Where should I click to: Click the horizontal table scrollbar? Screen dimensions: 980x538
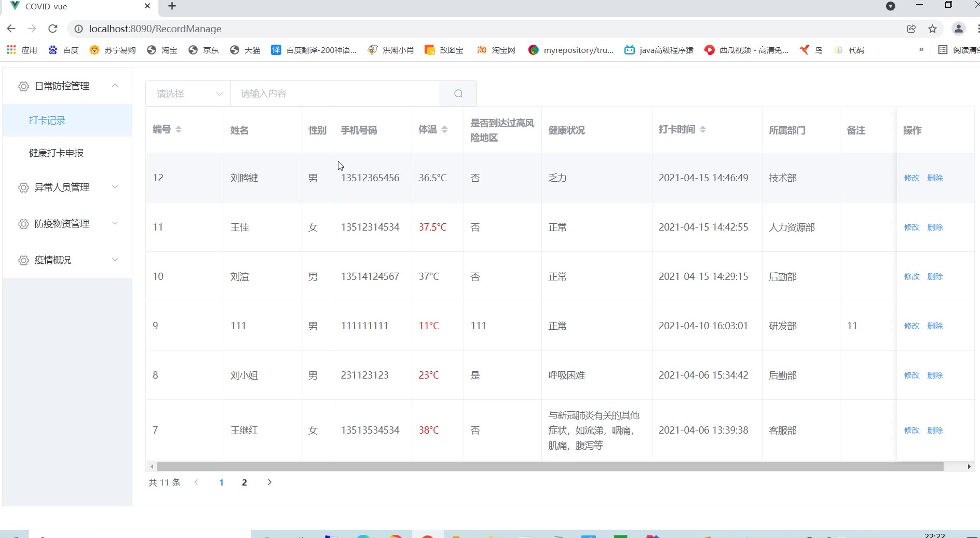550,466
